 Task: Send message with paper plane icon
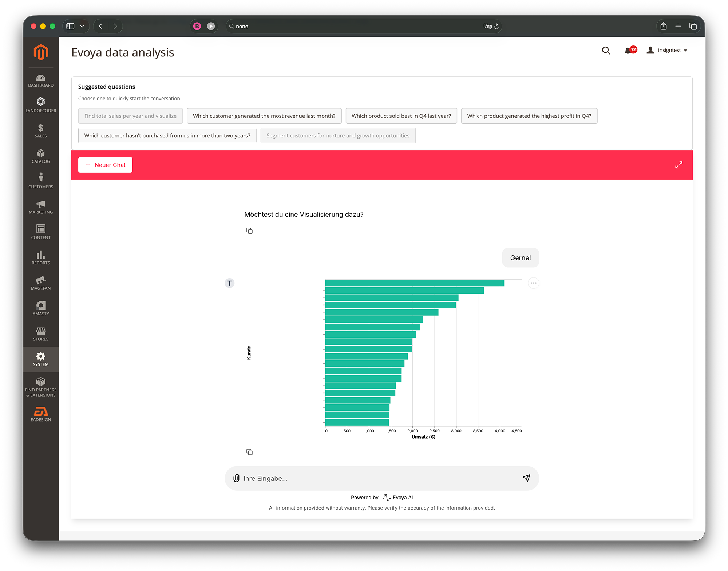pos(526,478)
